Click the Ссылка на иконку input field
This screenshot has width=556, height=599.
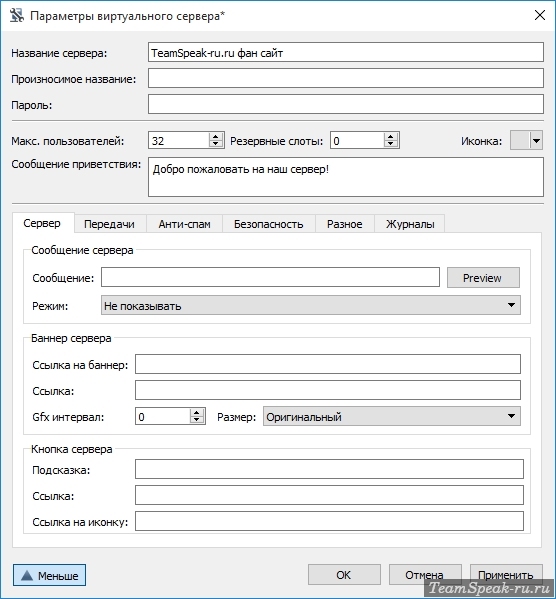(x=329, y=521)
